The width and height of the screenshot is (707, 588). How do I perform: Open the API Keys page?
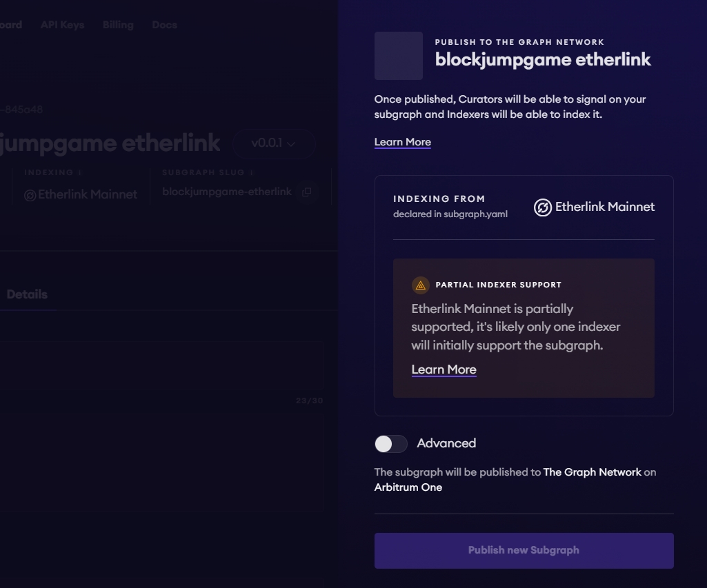tap(62, 24)
